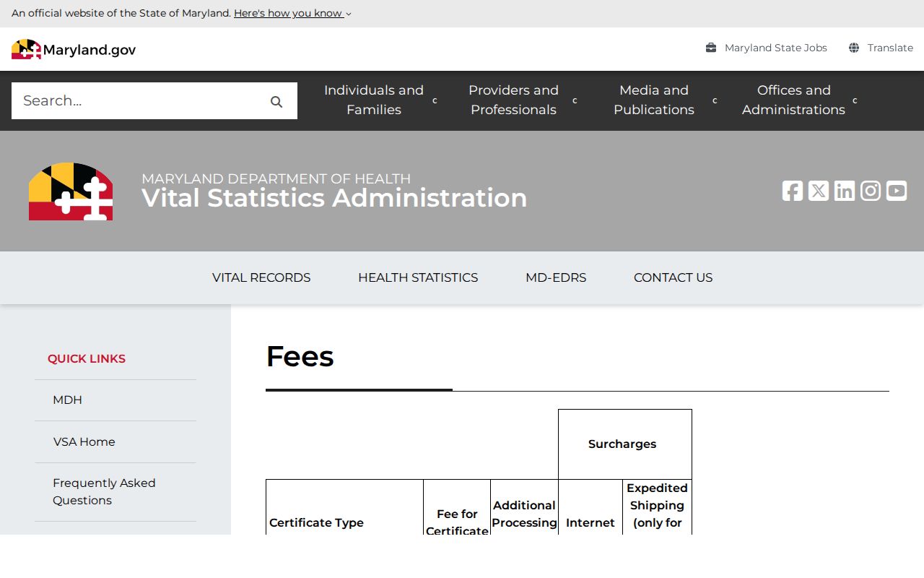The image size is (924, 578).
Task: Click Maryland Department of Health subtitle
Action: tap(276, 178)
